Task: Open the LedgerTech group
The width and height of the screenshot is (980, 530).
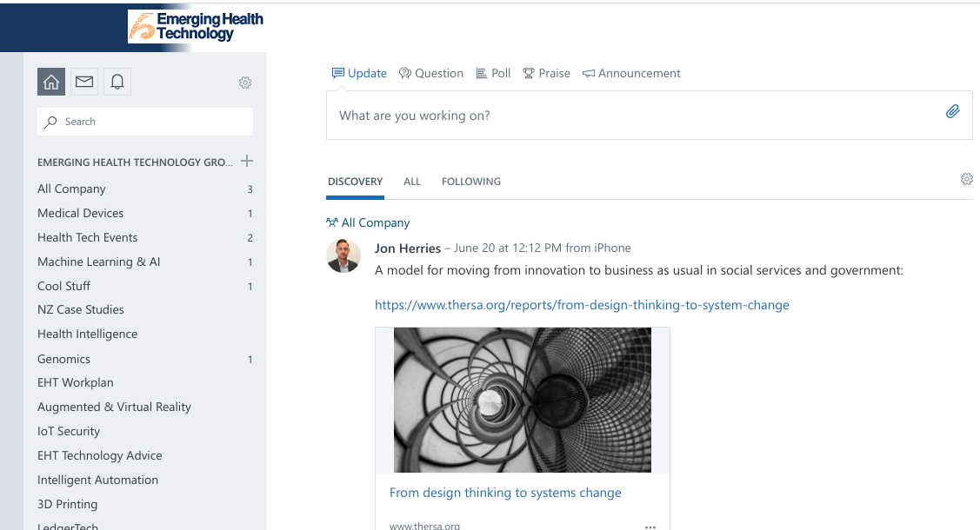Action: pyautogui.click(x=68, y=527)
